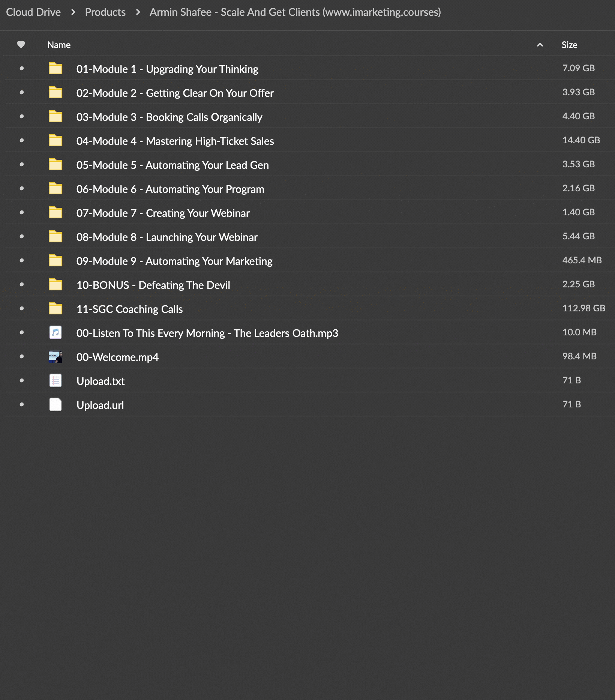Screen dimensions: 615x700
Task: Toggle favorite dot for Upload.url row
Action: tap(22, 405)
